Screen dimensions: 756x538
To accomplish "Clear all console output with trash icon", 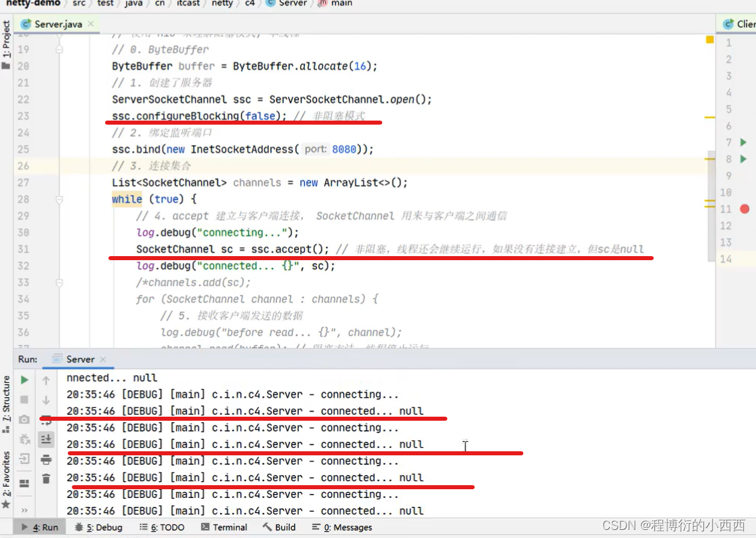I will 46,478.
